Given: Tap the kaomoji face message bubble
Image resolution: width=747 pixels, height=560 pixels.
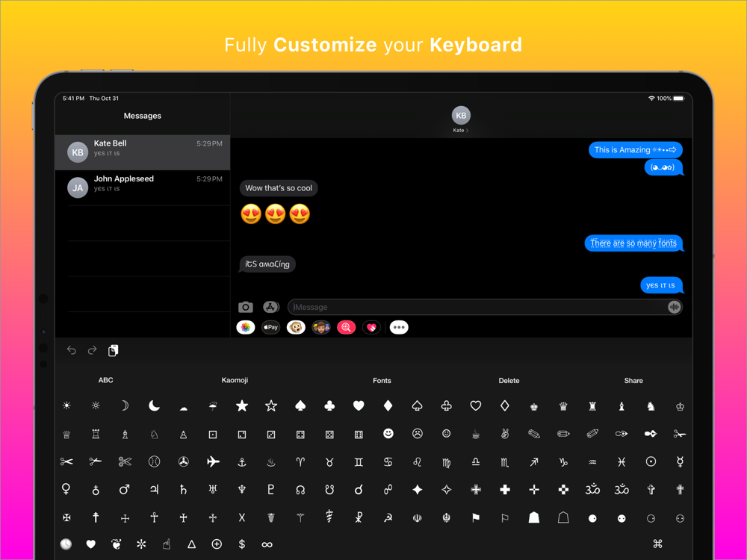Looking at the screenshot, I should (x=663, y=167).
